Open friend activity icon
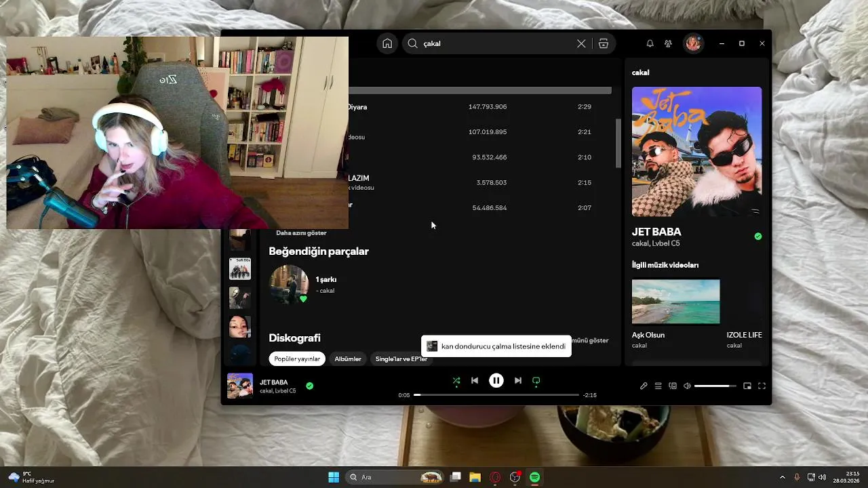Screen dimensions: 868x488 tap(668, 43)
